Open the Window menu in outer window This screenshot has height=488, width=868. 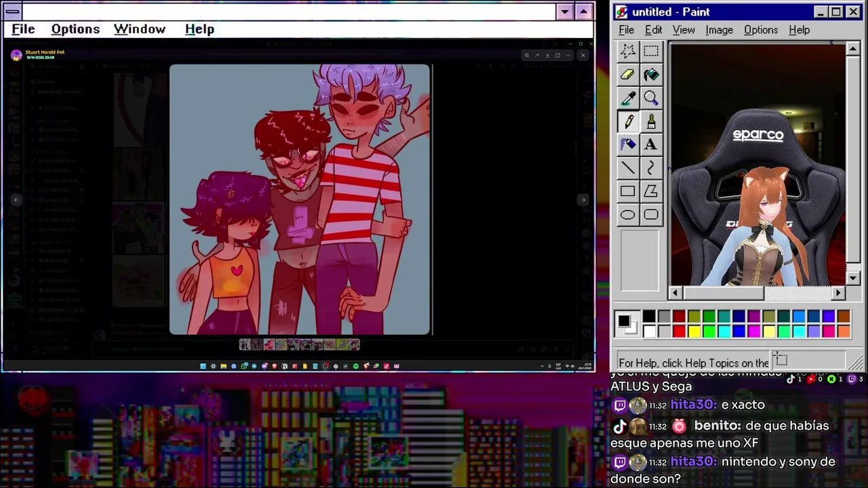[x=140, y=29]
